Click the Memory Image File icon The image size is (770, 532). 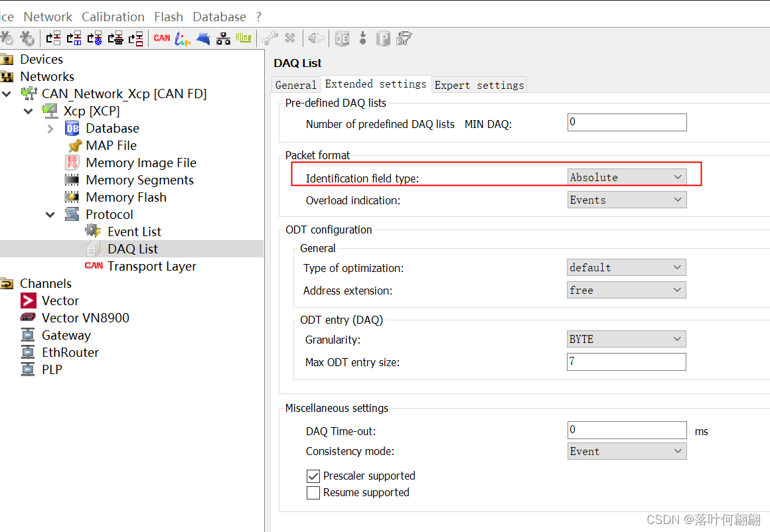point(72,163)
